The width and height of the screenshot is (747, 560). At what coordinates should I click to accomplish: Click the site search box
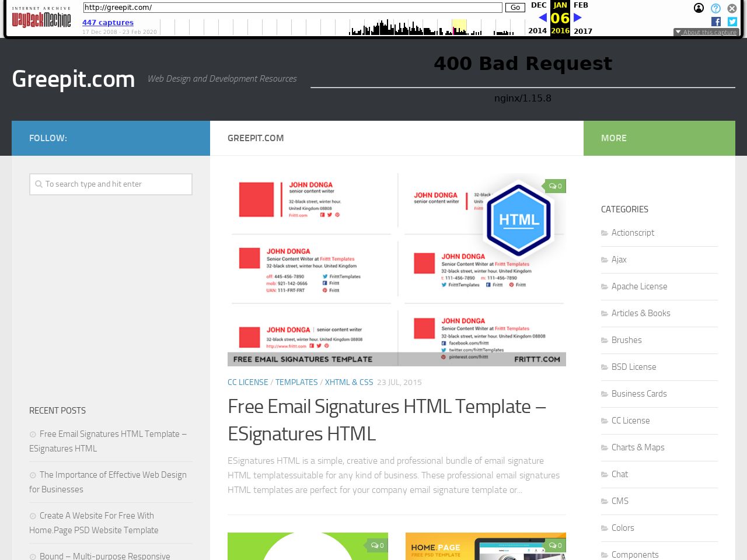click(111, 184)
